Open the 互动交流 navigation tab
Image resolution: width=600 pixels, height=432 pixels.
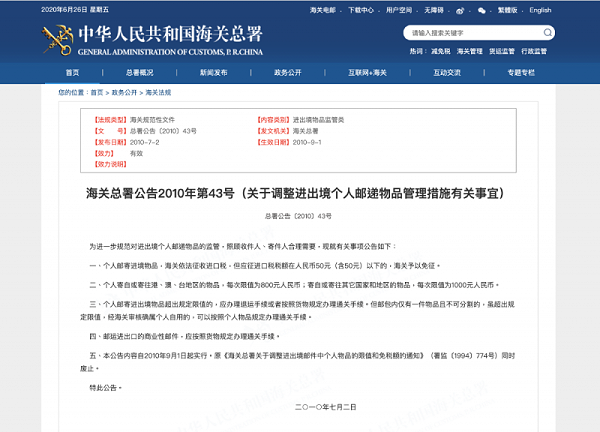point(447,73)
